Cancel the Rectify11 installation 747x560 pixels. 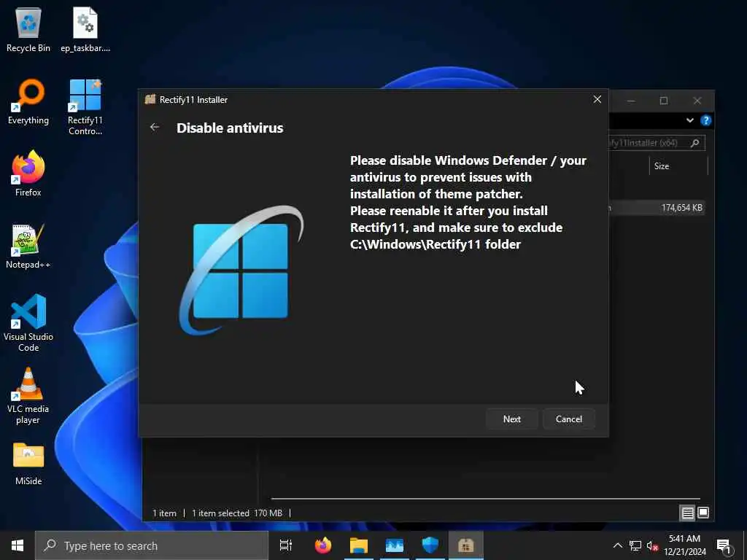[569, 419]
